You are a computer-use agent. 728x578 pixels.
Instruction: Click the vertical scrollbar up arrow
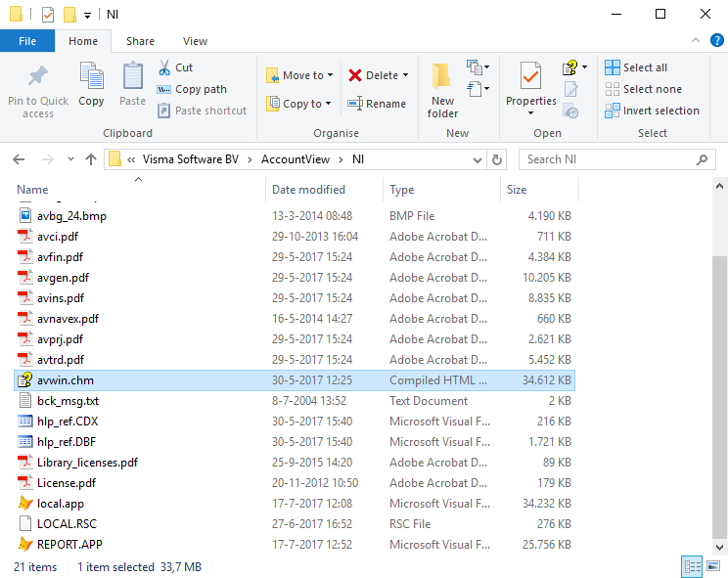[719, 187]
